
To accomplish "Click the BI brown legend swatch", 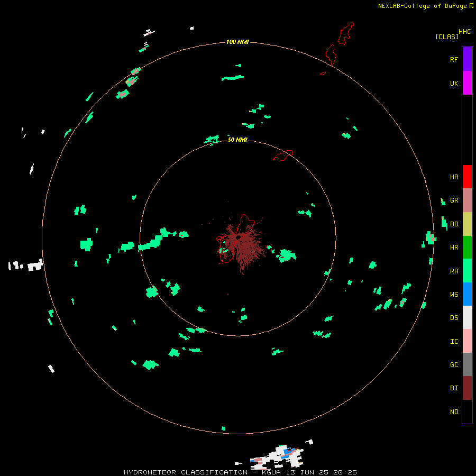I will point(467,388).
